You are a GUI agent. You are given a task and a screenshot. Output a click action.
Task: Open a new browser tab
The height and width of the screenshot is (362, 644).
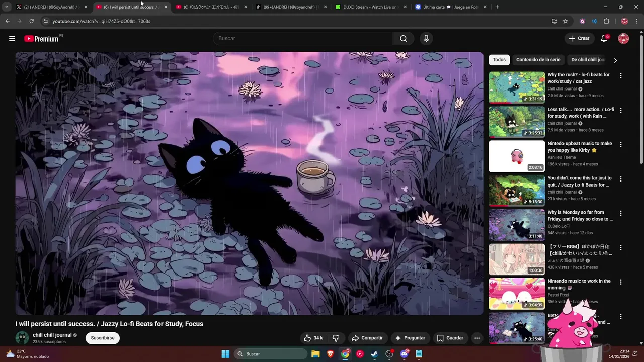[497, 7]
